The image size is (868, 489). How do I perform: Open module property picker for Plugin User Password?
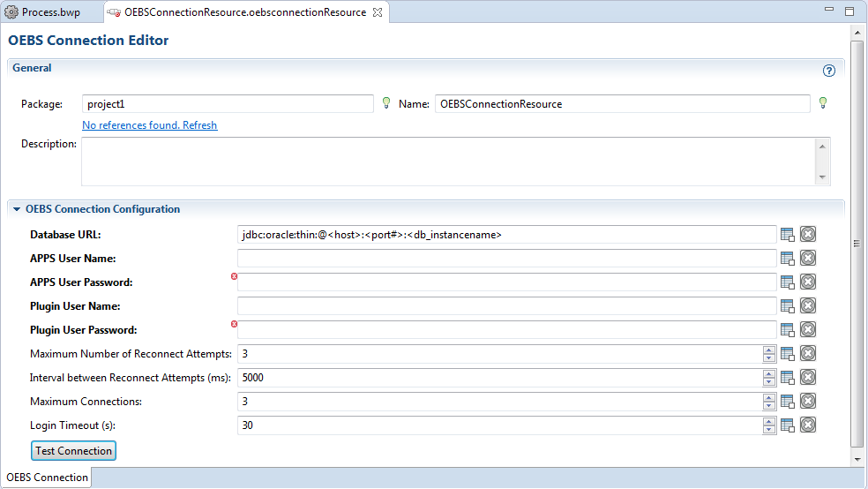[x=787, y=330]
